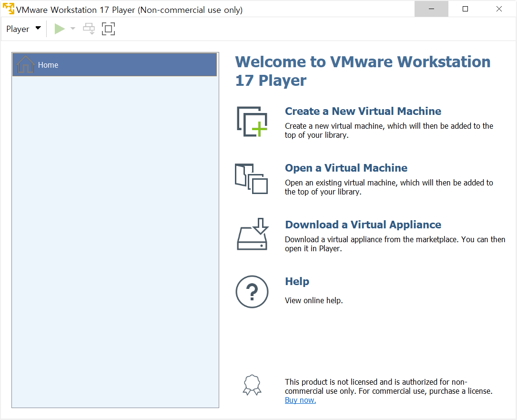
Task: Click 'View online help.' text
Action: coord(314,300)
